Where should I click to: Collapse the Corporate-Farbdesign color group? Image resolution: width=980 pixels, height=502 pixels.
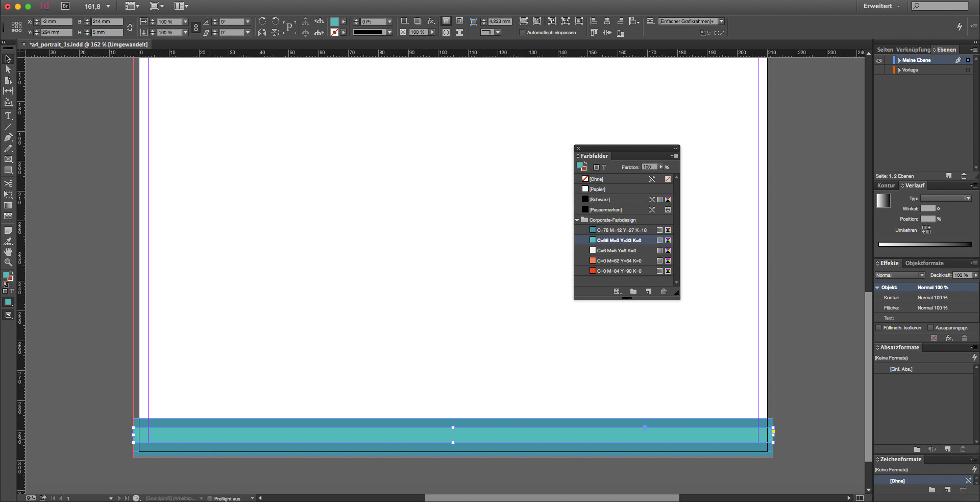(577, 220)
